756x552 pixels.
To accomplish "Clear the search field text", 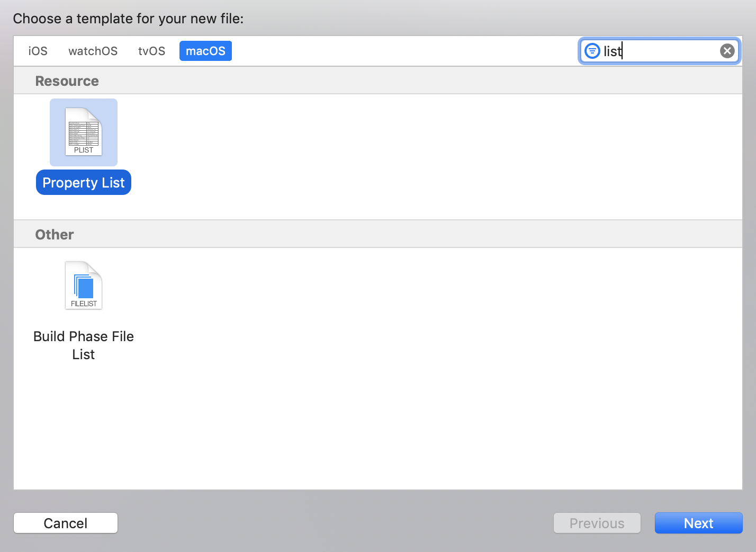I will point(727,51).
